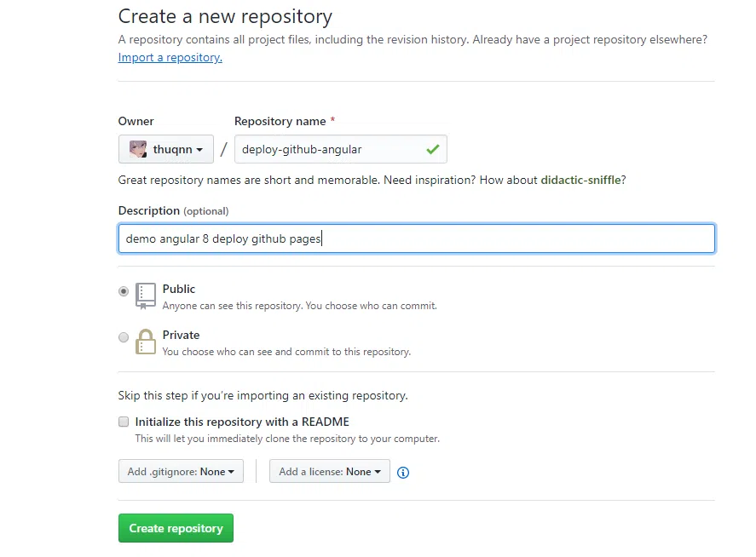Click the thuqnn avatar image
756x557 pixels.
pyautogui.click(x=138, y=149)
